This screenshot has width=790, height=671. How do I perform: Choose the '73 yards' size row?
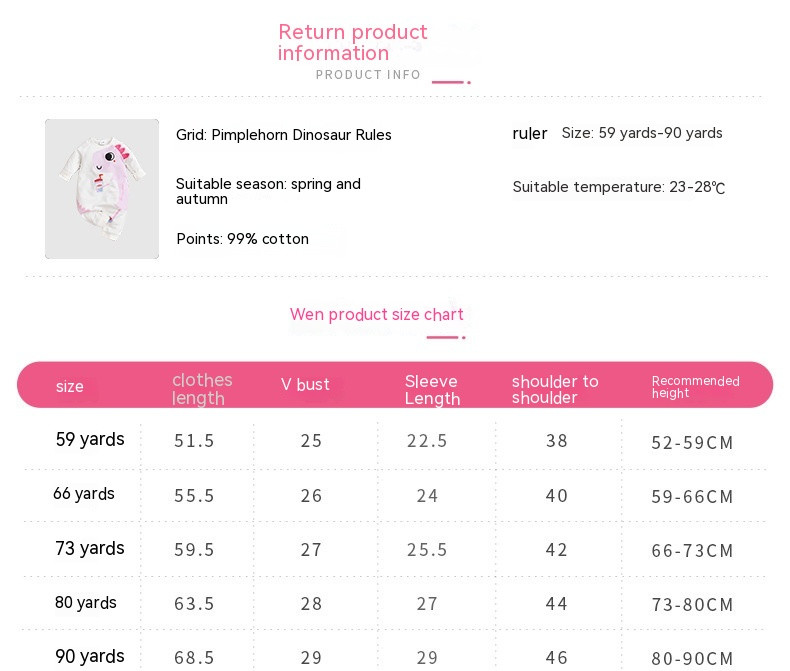pyautogui.click(x=90, y=549)
